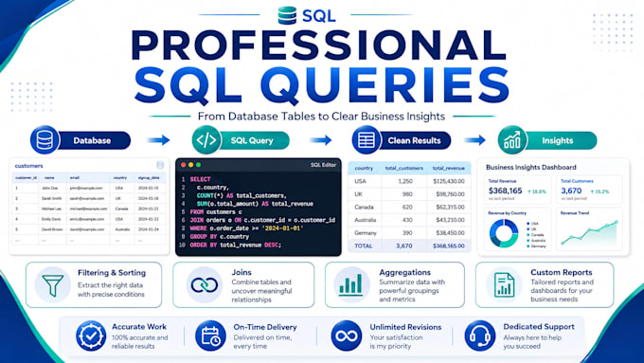Click the SQL Query pill label
644x363 pixels.
point(252,140)
